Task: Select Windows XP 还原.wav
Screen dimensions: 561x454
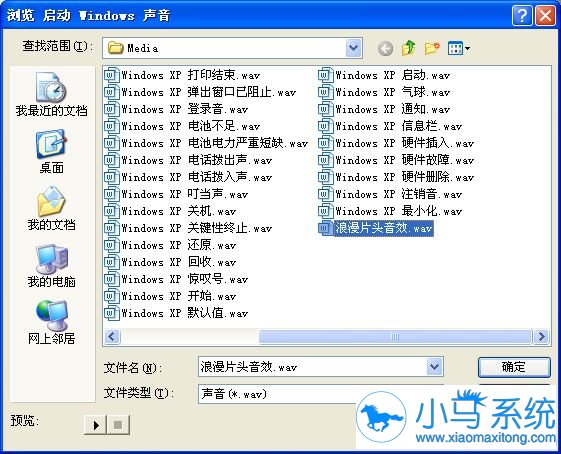Action: point(170,245)
